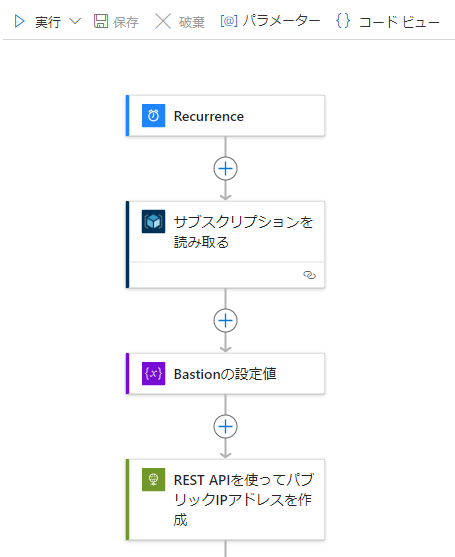Add a step below Recurrence trigger

(226, 168)
